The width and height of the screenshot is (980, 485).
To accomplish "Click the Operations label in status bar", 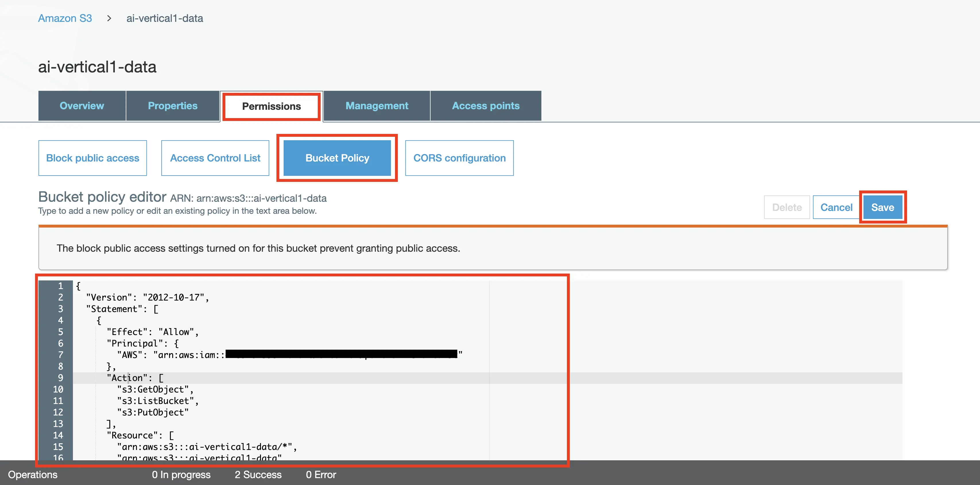I will tap(33, 475).
